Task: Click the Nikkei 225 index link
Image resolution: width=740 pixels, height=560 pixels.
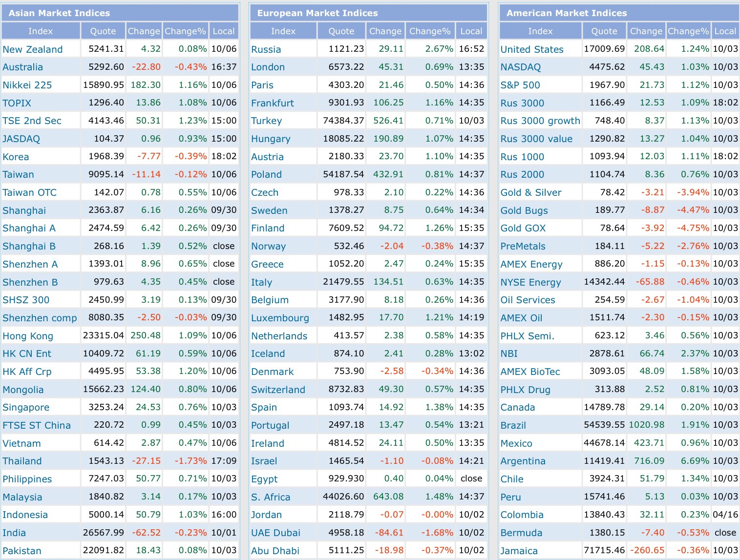Action: click(x=27, y=85)
